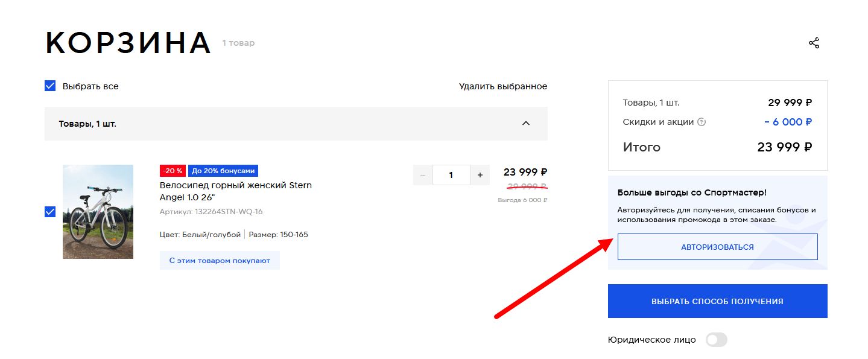Uncheck the bicycle item checkbox
This screenshot has width=868, height=359.
(x=50, y=212)
